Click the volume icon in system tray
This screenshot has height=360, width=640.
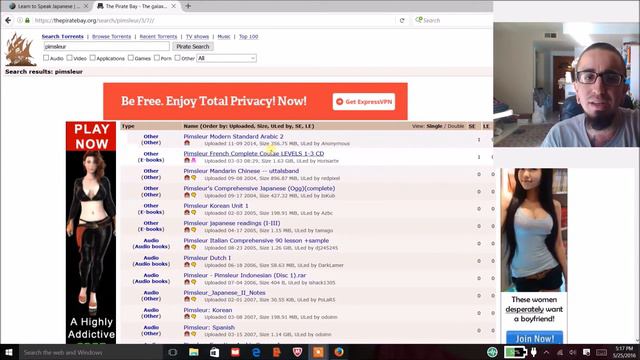pyautogui.click(x=573, y=352)
